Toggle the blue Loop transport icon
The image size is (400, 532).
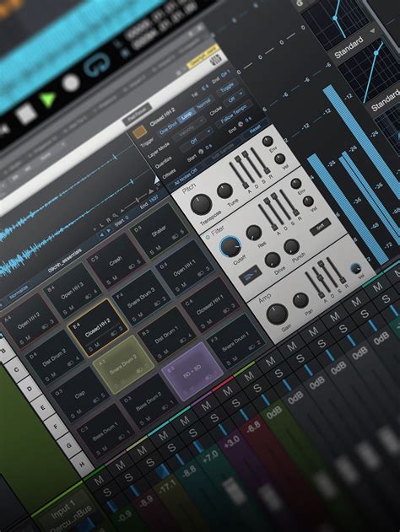[97, 64]
